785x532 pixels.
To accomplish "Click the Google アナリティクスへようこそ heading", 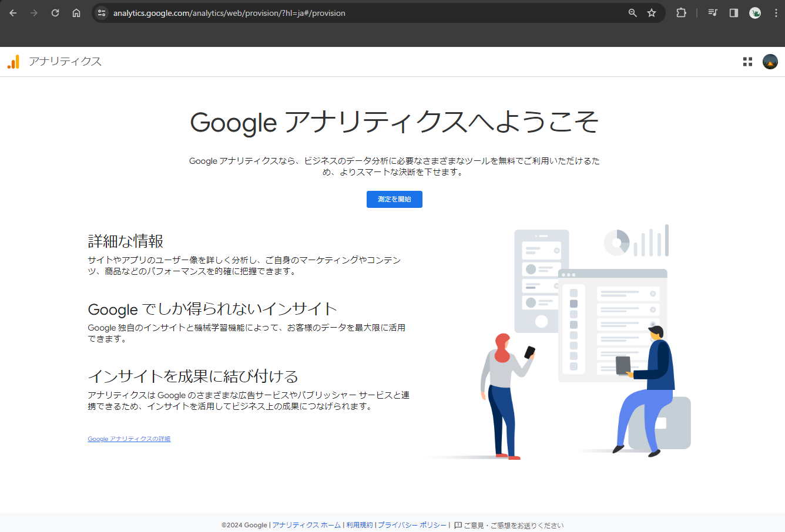I will [394, 122].
